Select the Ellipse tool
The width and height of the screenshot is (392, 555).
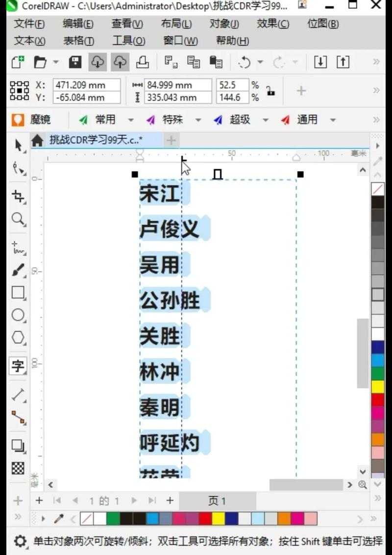[18, 316]
